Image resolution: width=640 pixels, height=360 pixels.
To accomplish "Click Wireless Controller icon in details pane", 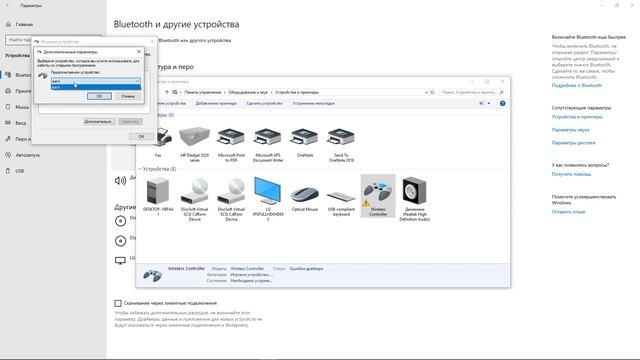I will (x=152, y=276).
